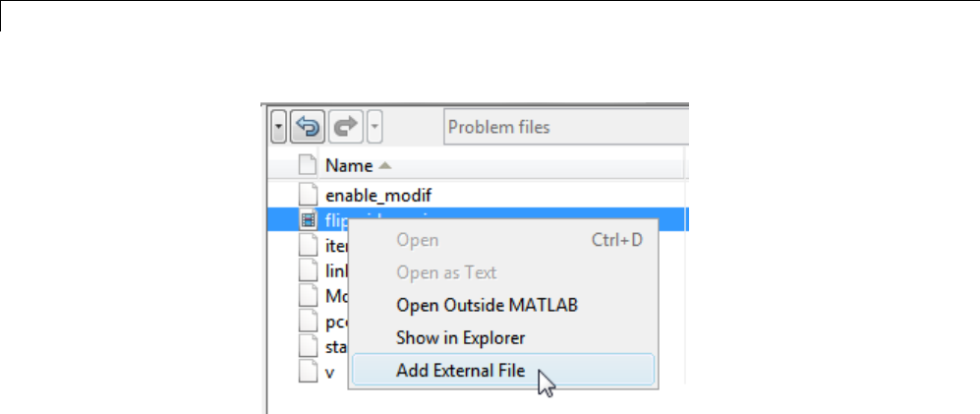Open the dropdown left of the back arrow
Viewport: 980px width, 414px height.
[x=279, y=127]
